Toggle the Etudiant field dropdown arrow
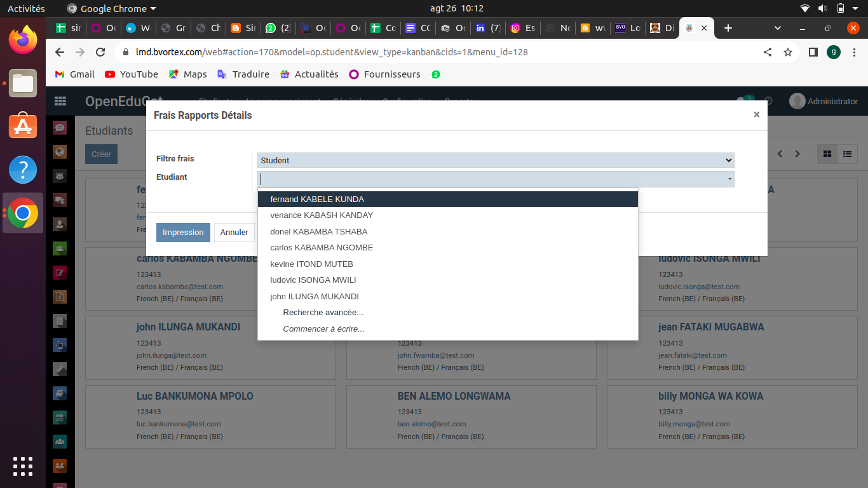This screenshot has height=488, width=868. (x=729, y=180)
